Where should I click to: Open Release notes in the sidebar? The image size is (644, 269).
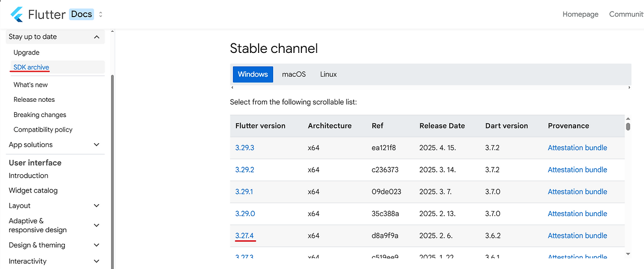[34, 100]
